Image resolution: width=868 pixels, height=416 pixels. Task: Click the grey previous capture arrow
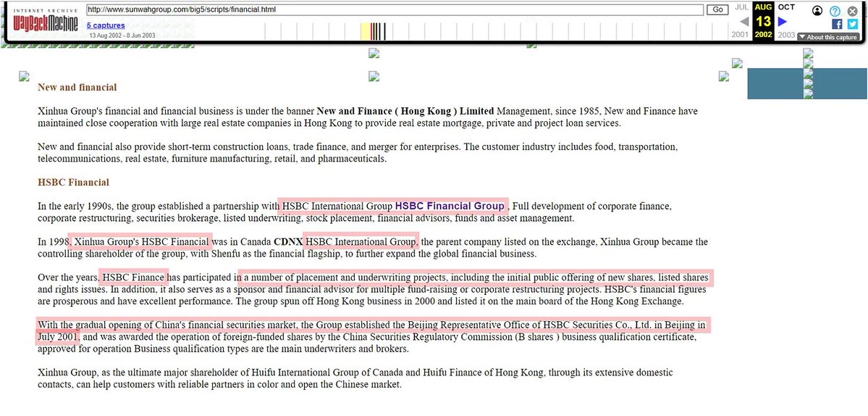click(743, 22)
